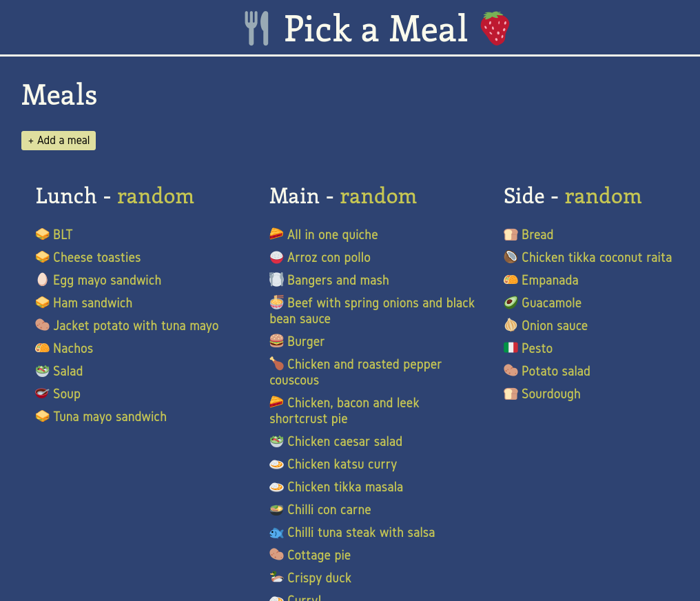Image resolution: width=700 pixels, height=601 pixels.
Task: Open the Cheese toasties meal
Action: (x=96, y=257)
